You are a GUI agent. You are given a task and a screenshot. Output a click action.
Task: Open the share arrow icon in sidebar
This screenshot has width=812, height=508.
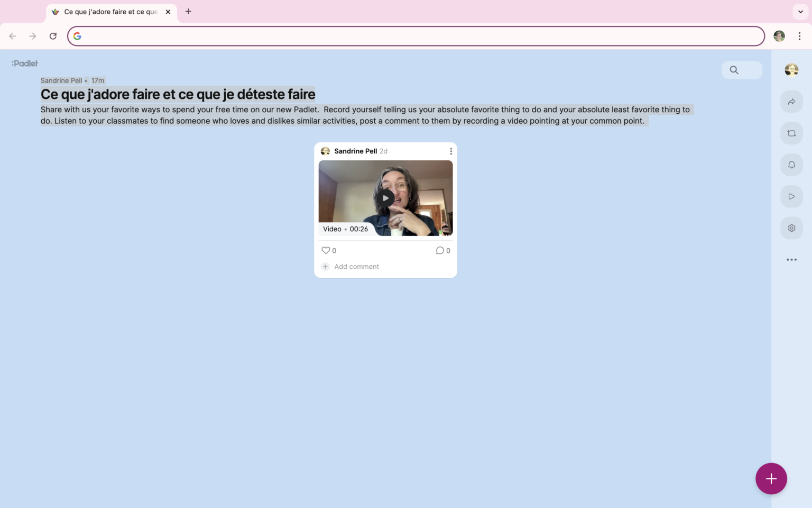[791, 102]
